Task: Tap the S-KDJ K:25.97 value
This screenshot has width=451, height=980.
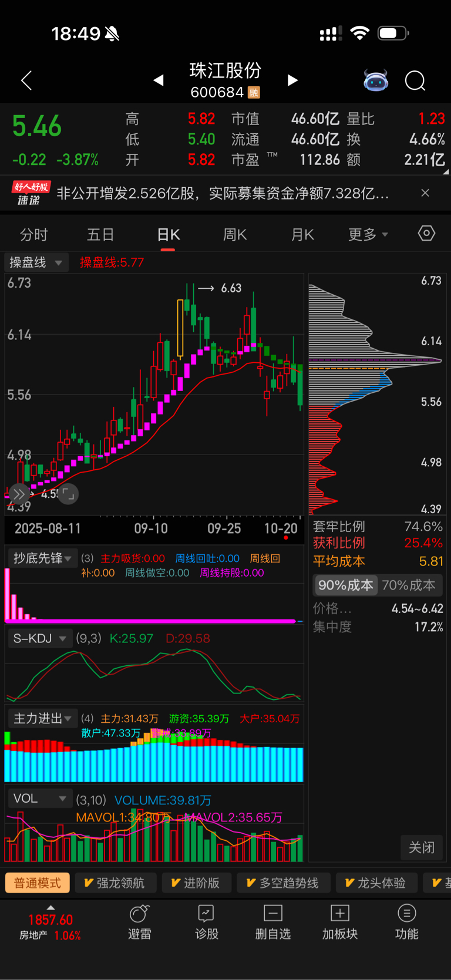Action: (x=132, y=638)
